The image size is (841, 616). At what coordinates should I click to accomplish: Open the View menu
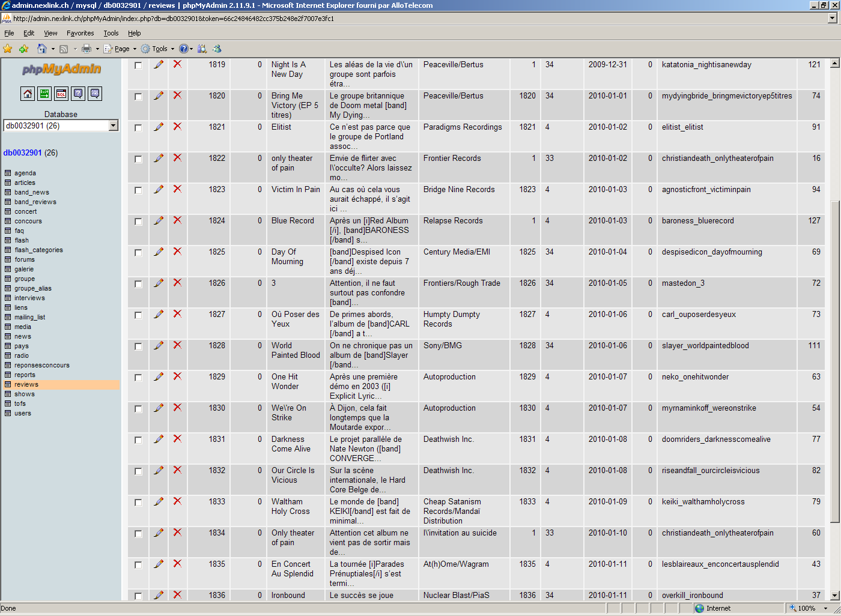[50, 33]
